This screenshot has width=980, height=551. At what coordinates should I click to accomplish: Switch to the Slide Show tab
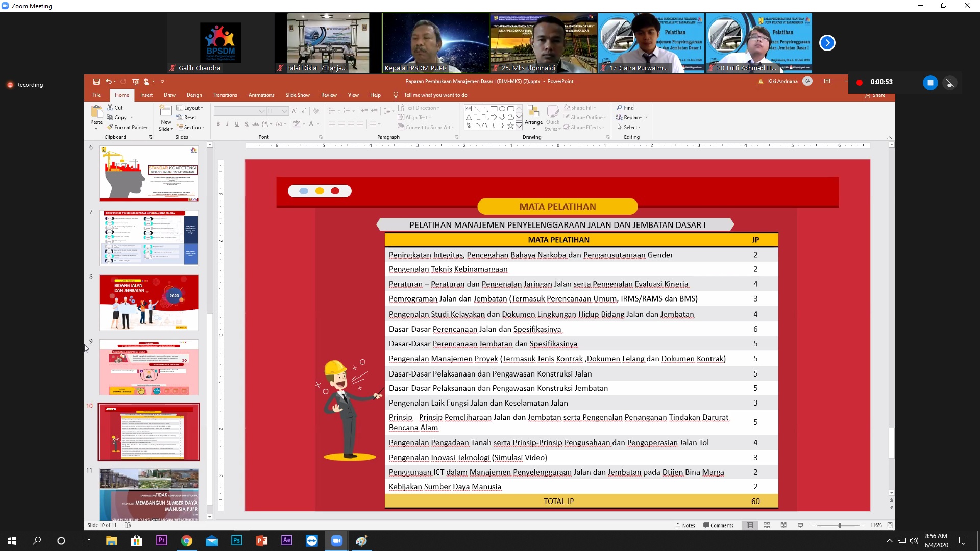point(298,95)
